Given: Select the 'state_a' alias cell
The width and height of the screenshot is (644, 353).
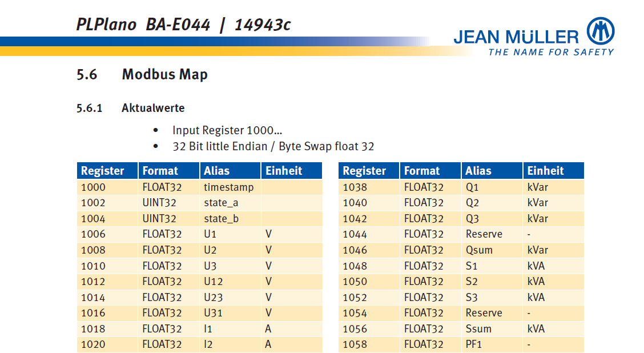Looking at the screenshot, I should pos(220,203).
